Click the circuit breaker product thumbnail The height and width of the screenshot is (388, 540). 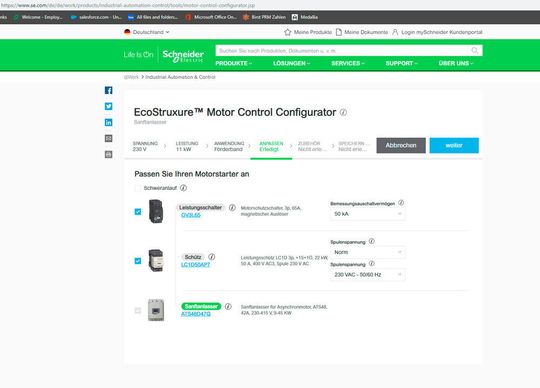pos(156,211)
